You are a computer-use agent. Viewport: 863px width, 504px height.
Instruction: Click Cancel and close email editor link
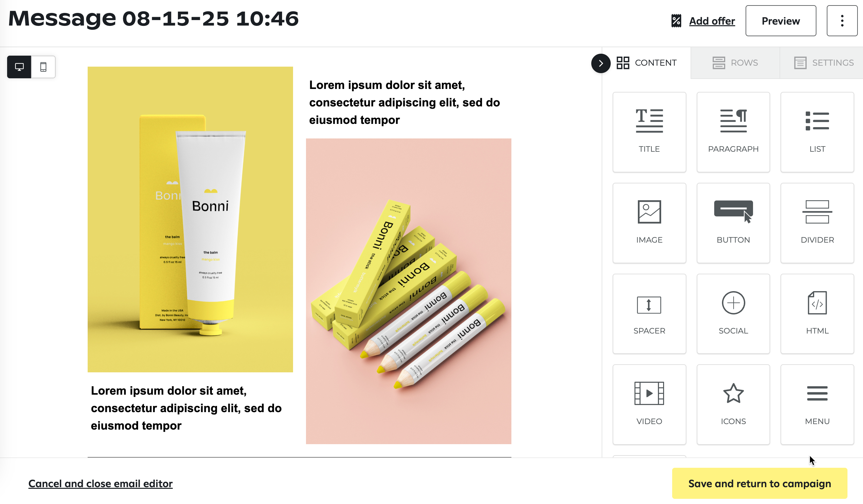100,483
